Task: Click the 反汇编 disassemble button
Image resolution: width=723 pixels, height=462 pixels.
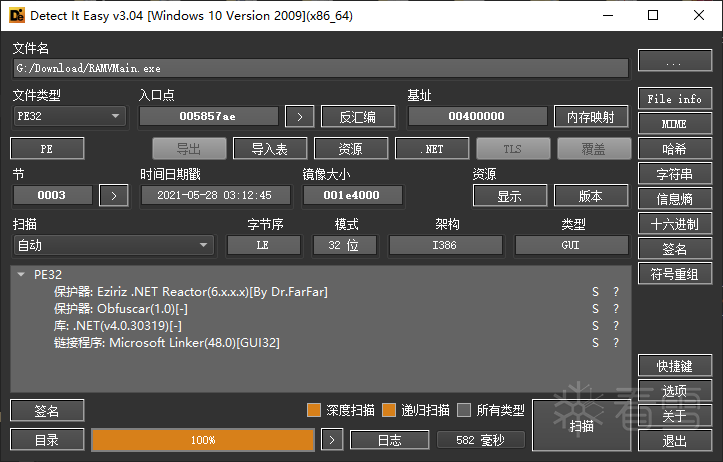Action: click(x=358, y=117)
